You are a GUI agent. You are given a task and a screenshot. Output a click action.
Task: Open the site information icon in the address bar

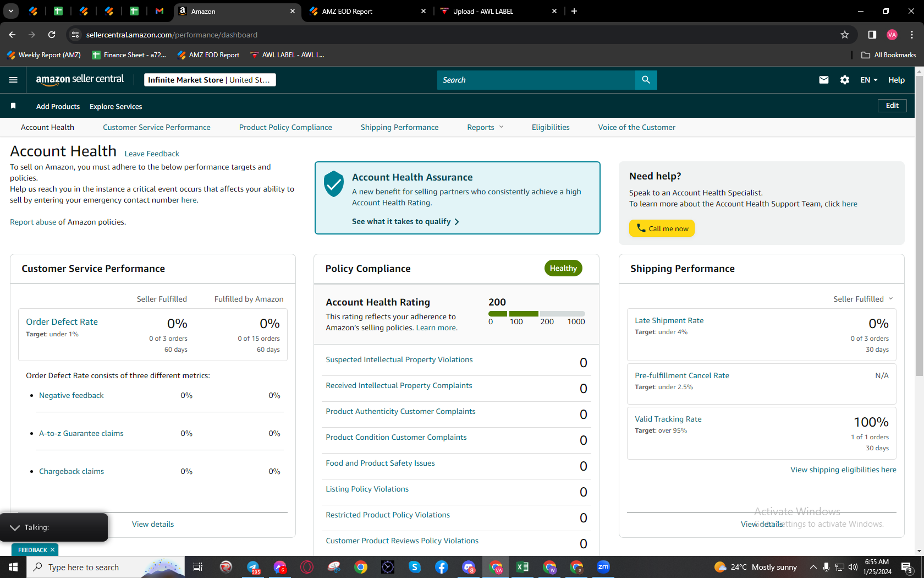point(75,35)
